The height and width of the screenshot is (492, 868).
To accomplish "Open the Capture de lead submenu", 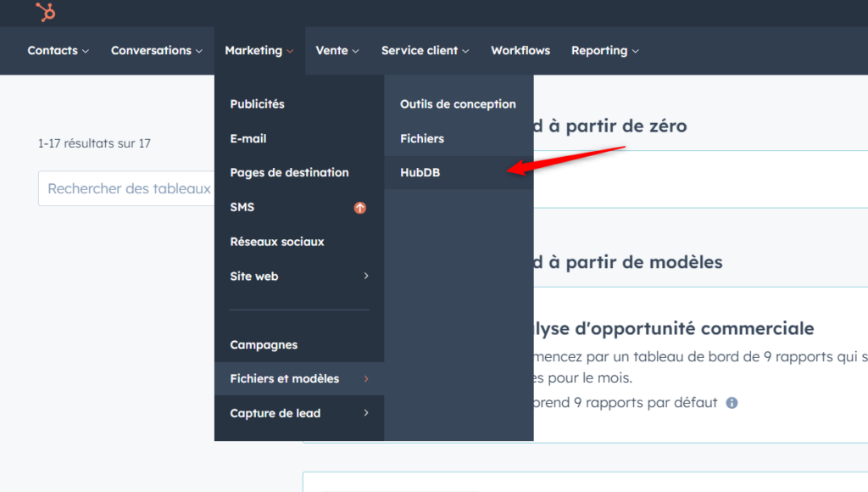I will [x=276, y=412].
